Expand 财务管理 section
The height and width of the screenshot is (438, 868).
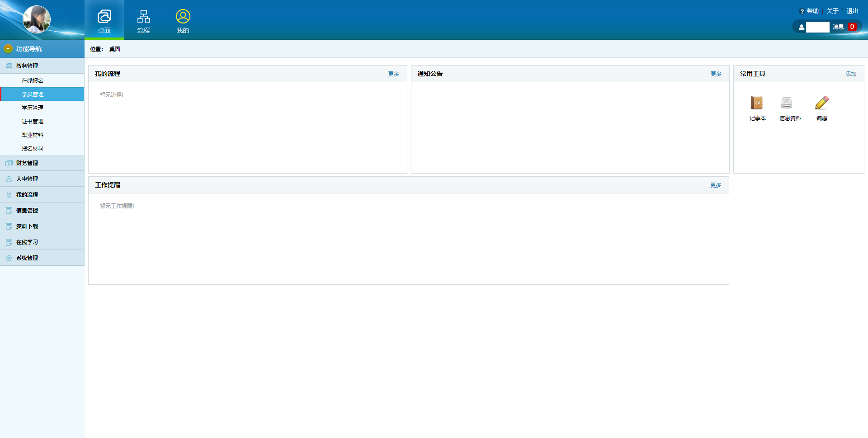point(42,163)
